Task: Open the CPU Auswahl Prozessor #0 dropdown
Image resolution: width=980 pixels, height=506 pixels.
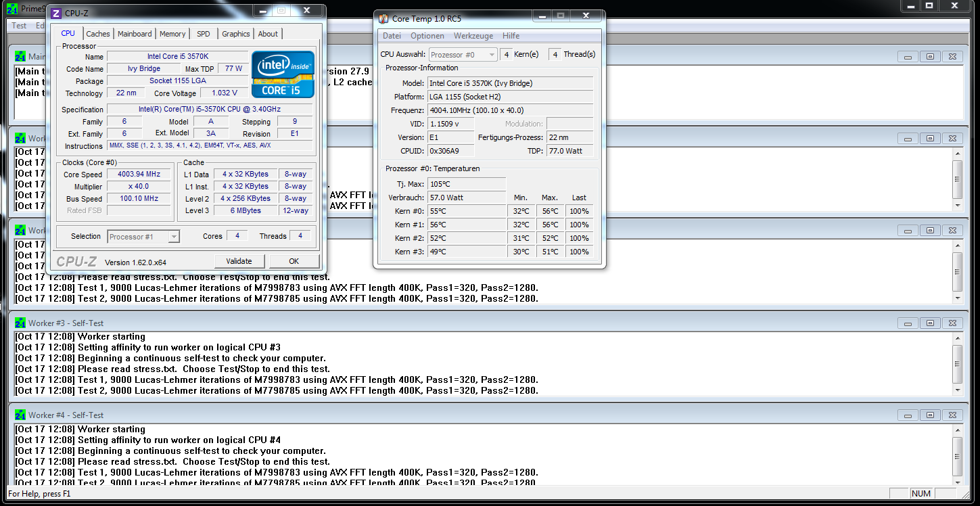Action: point(463,55)
